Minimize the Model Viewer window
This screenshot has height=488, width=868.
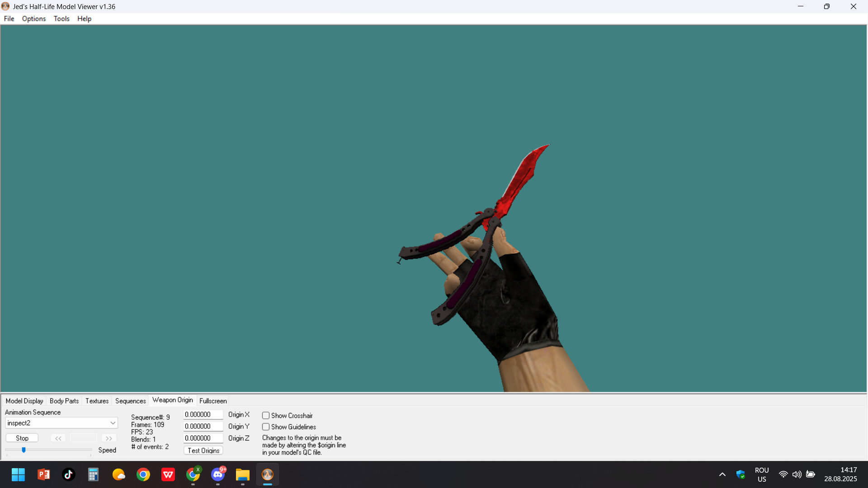click(x=801, y=6)
